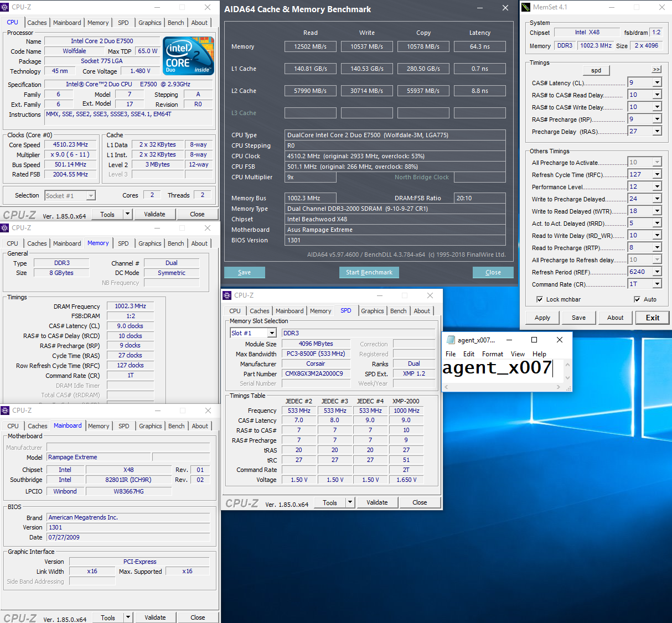Open the Format menu in Notepad
Viewport: 672px width, 623px height.
(493, 354)
